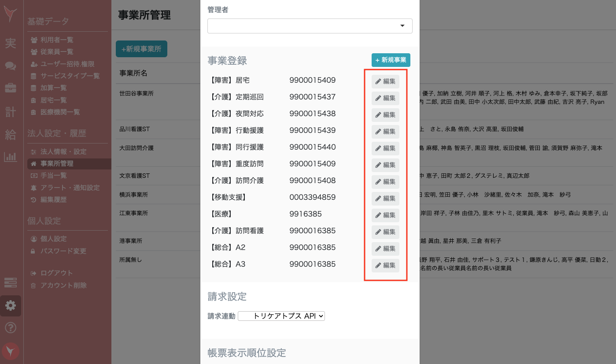
Task: Click the +新規事業所 button
Action: [141, 49]
